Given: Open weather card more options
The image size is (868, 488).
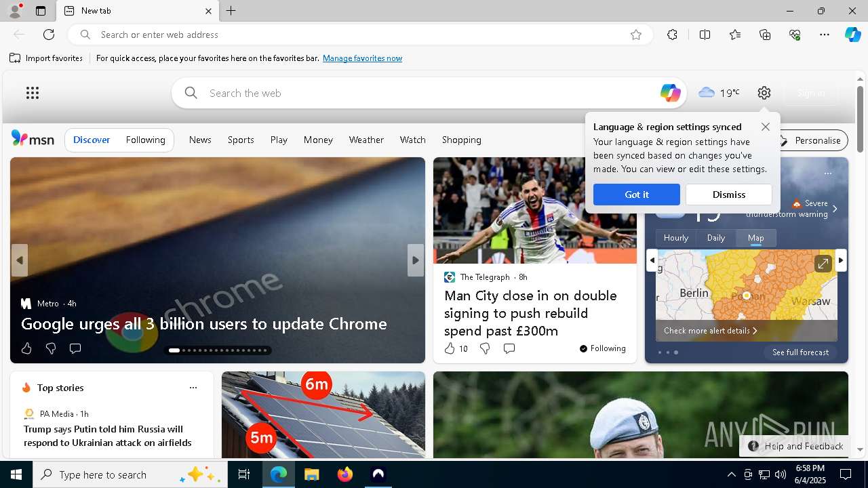Looking at the screenshot, I should pyautogui.click(x=827, y=174).
